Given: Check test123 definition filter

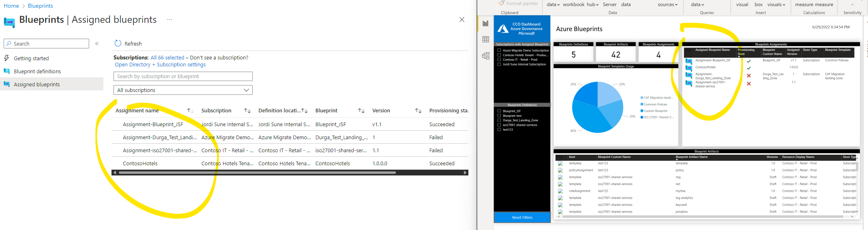Looking at the screenshot, I should tap(499, 129).
